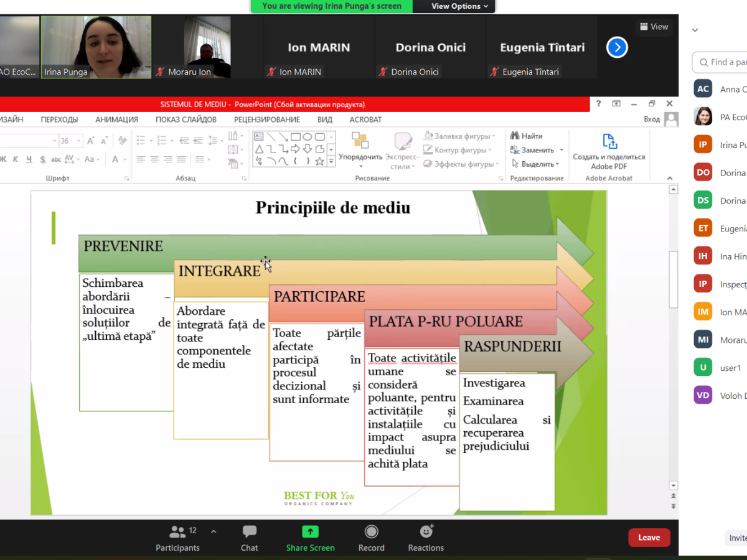The image size is (747, 560).
Task: Toggle text shadow S formatting
Action: click(x=42, y=159)
